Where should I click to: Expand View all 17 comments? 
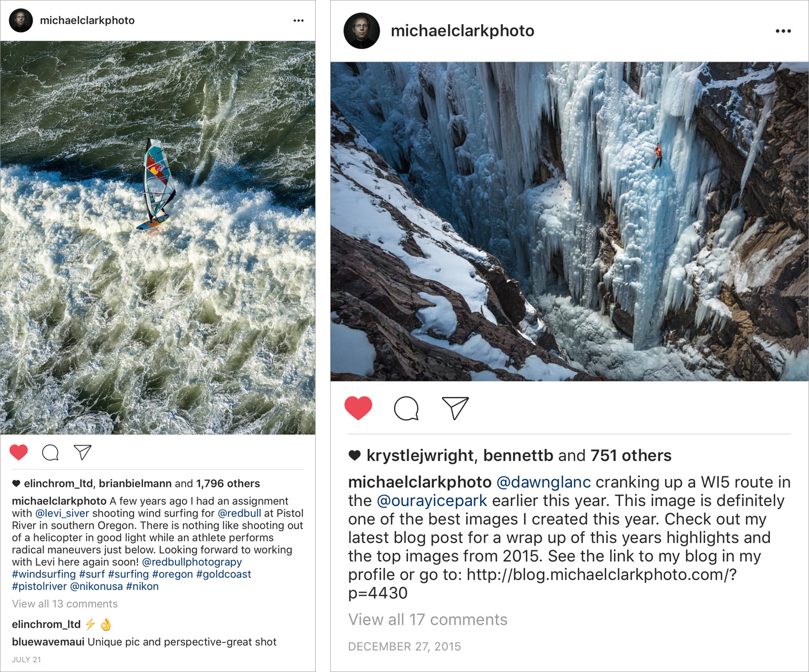[x=428, y=620]
